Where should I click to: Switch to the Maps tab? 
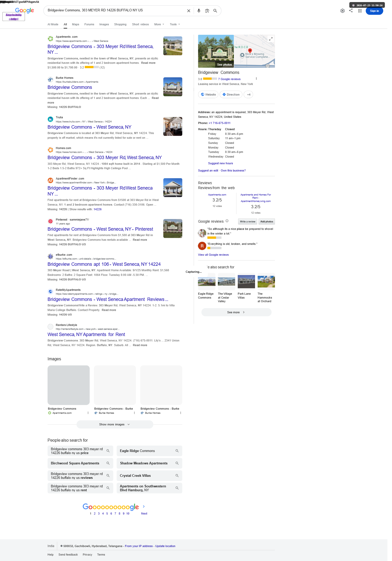pyautogui.click(x=75, y=24)
